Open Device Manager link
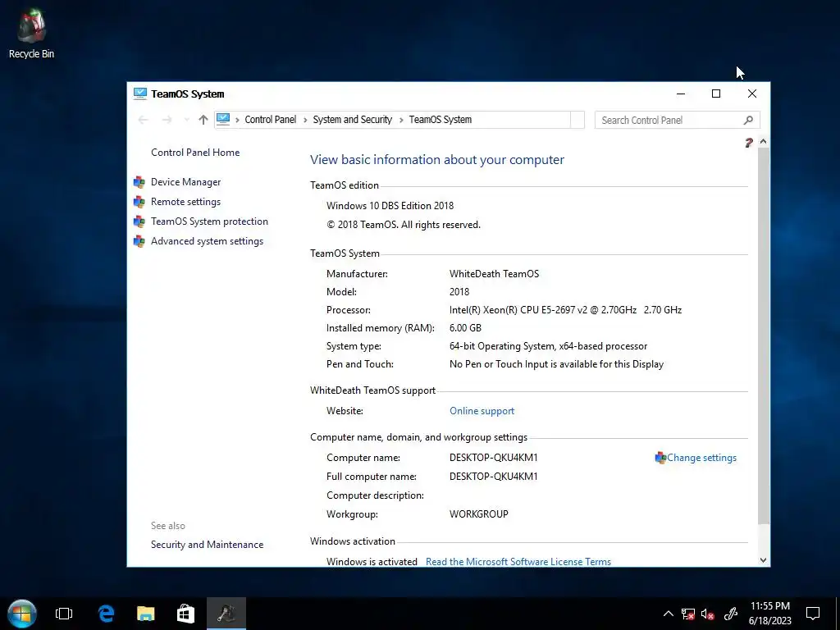This screenshot has width=840, height=630. (186, 182)
